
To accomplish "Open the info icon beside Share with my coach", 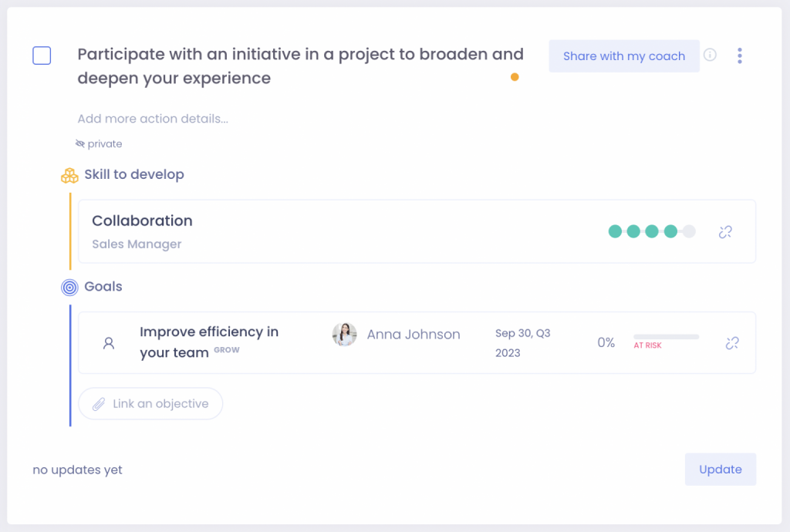I will pyautogui.click(x=710, y=55).
